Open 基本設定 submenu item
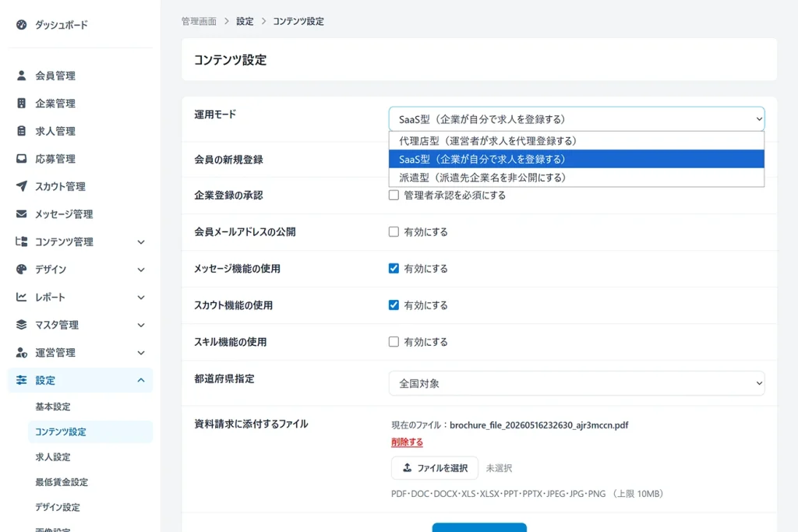The image size is (798, 532). (53, 407)
